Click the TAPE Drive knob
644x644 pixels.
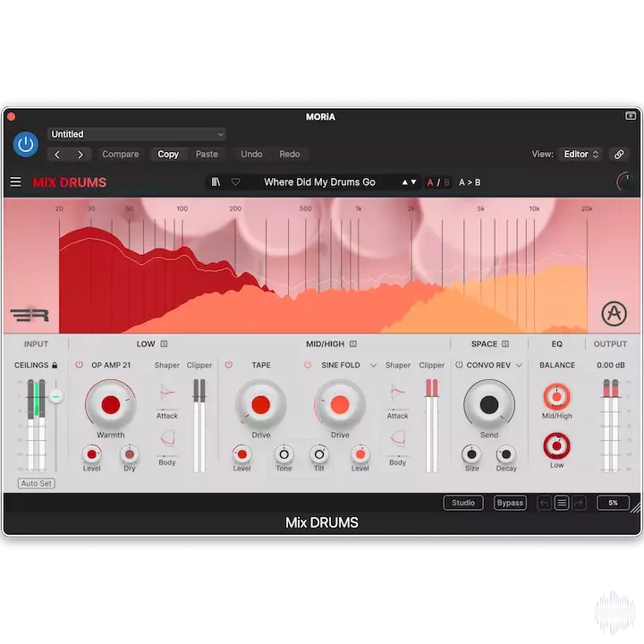tap(261, 404)
